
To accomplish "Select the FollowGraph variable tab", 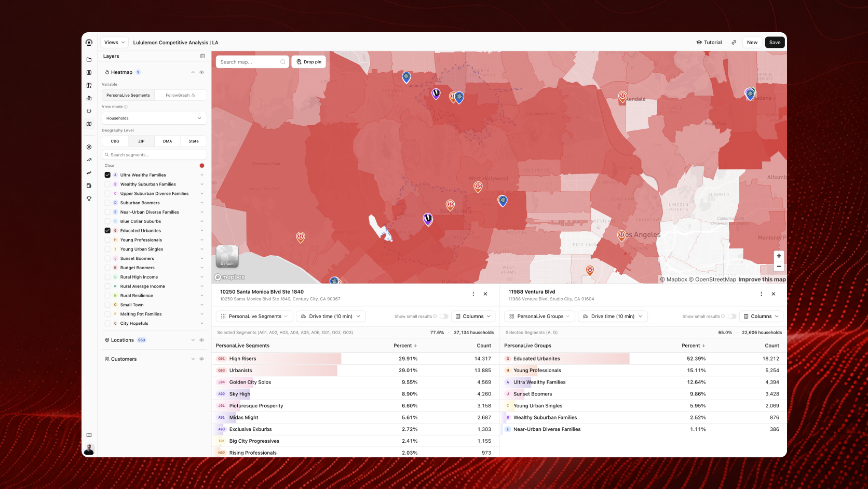I will click(x=180, y=96).
